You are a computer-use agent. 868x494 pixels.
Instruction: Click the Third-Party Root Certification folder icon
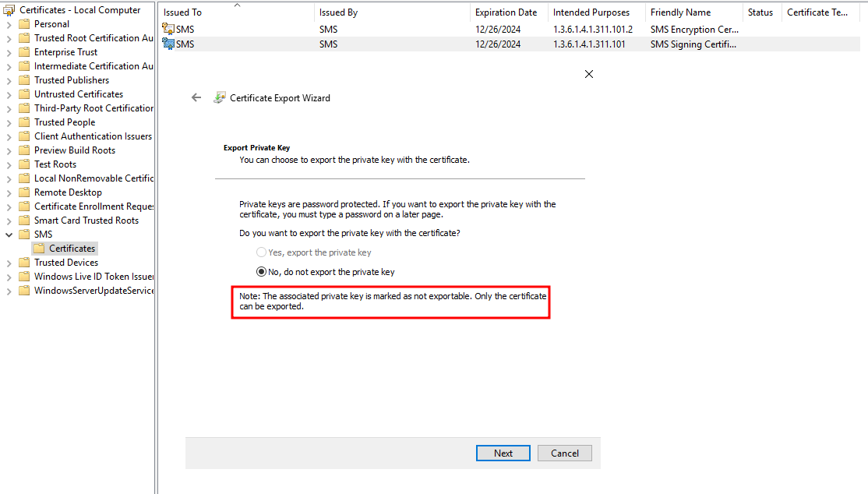[24, 108]
